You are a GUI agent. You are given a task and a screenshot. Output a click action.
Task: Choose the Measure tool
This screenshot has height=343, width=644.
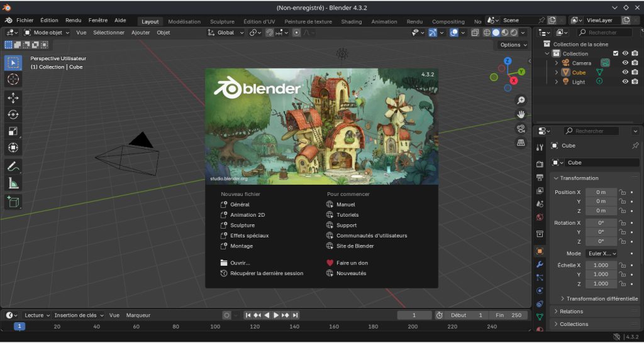[x=13, y=183]
